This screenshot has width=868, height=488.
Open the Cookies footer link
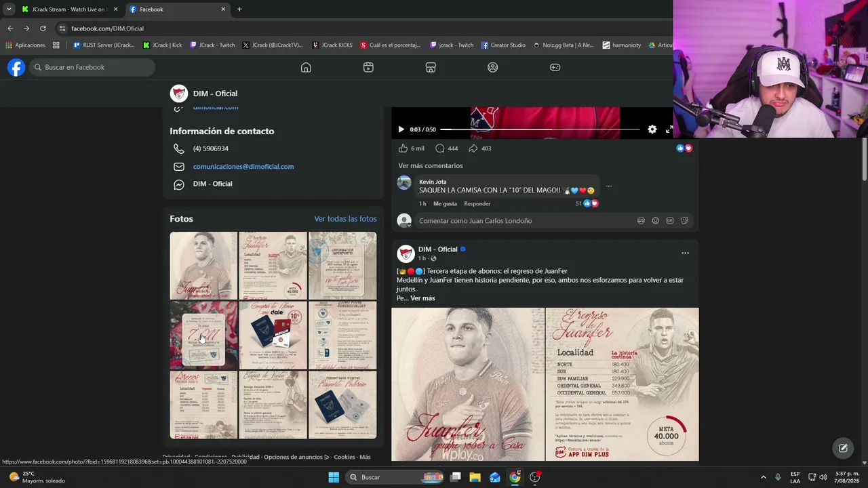tap(344, 457)
